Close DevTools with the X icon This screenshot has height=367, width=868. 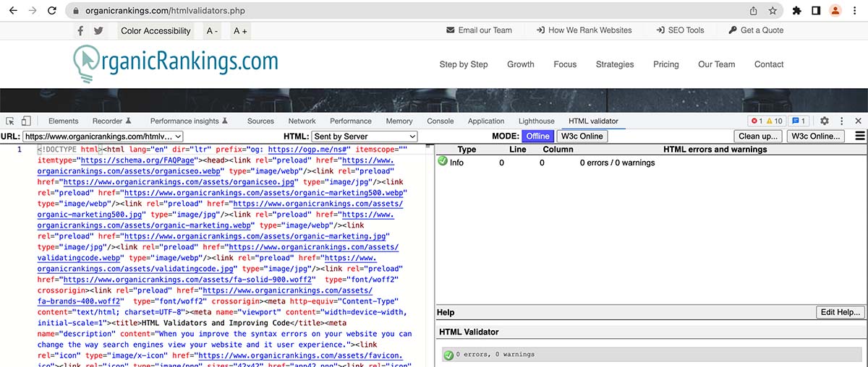[x=859, y=121]
